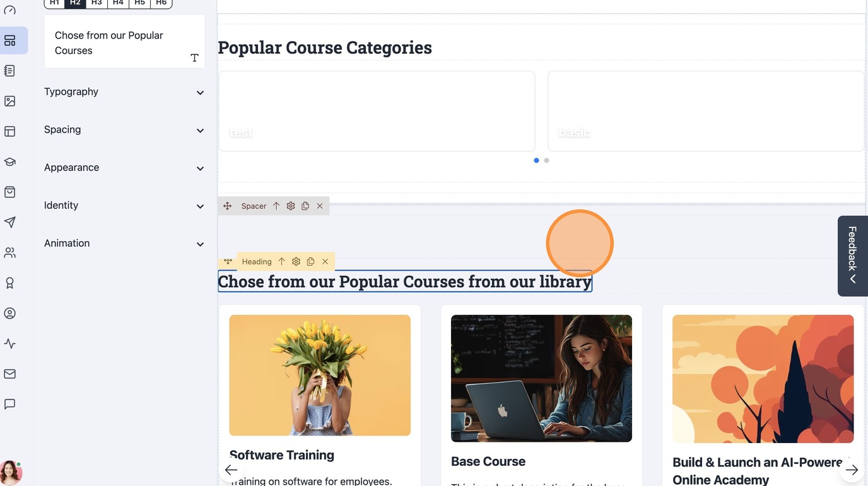The height and width of the screenshot is (486, 868).
Task: Open the media image icon in sidebar
Action: pyautogui.click(x=9, y=101)
